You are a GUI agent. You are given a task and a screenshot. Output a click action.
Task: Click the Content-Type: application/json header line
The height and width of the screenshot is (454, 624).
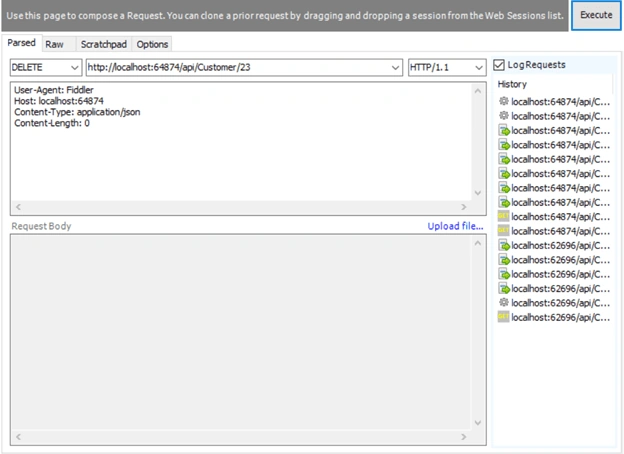(x=77, y=112)
